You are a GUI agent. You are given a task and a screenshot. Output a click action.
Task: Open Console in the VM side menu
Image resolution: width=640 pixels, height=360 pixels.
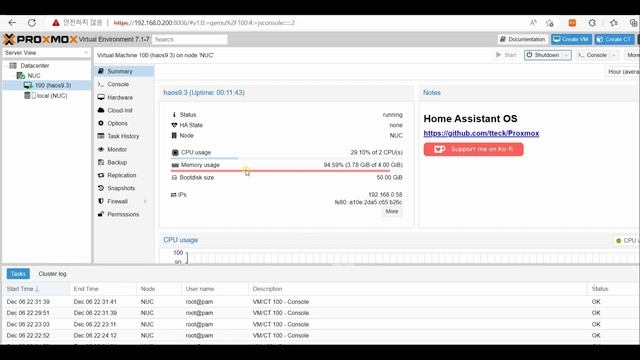pos(124,84)
